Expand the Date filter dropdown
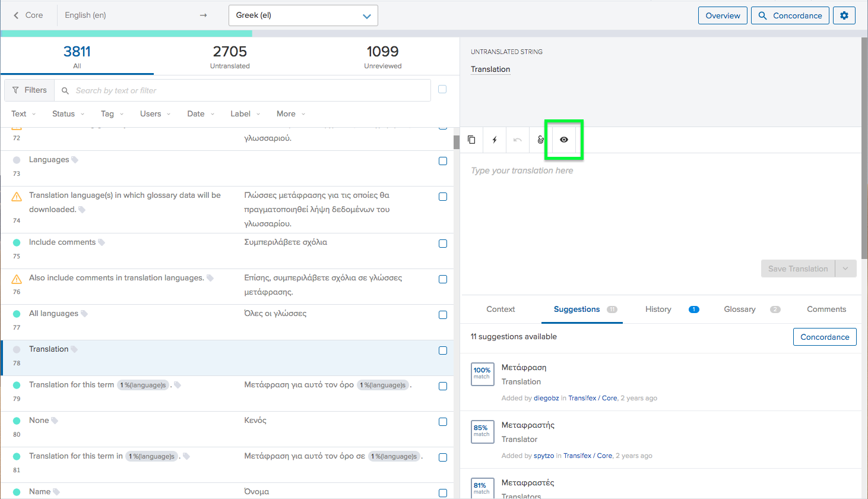 pos(201,114)
